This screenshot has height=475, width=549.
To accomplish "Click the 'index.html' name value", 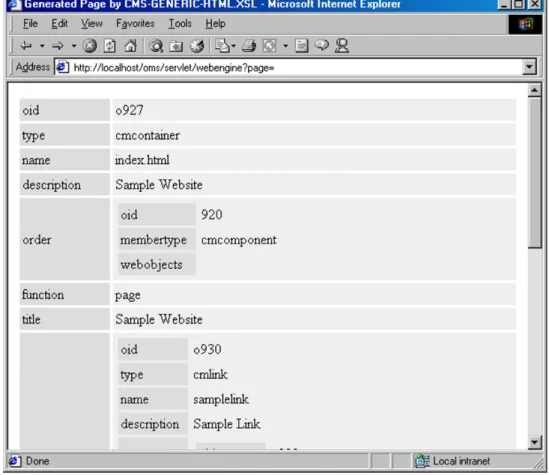I will tap(142, 160).
